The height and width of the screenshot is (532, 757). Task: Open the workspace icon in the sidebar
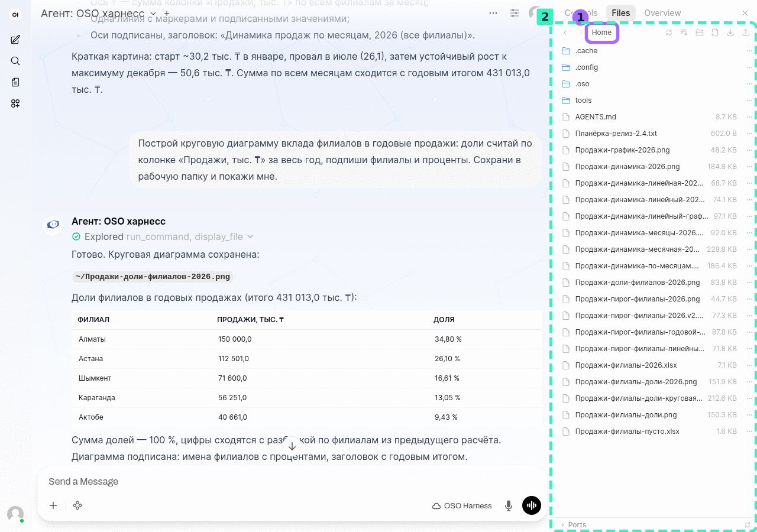(15, 103)
